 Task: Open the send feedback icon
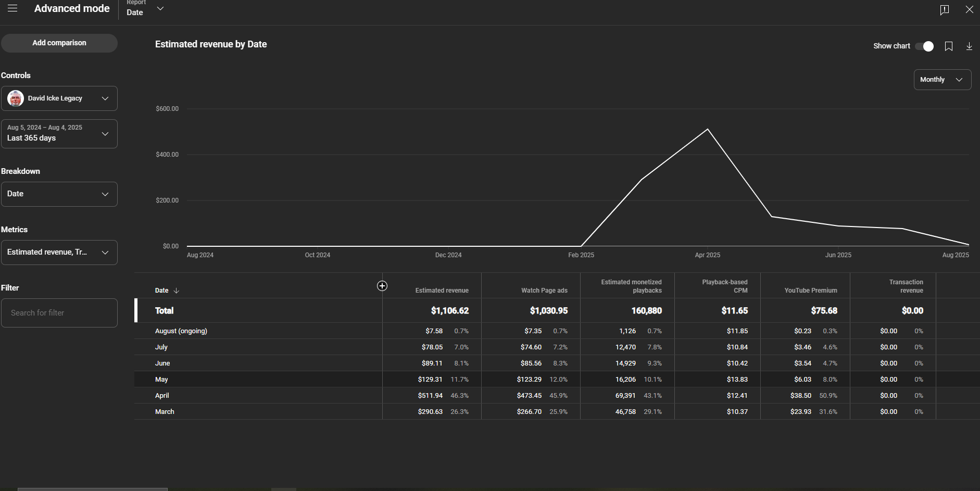945,10
